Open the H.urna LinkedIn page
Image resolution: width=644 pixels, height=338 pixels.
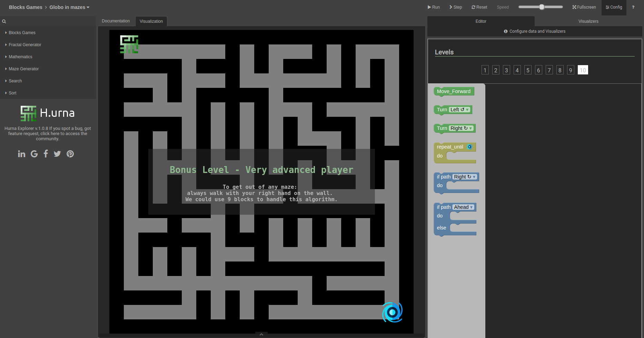click(21, 154)
